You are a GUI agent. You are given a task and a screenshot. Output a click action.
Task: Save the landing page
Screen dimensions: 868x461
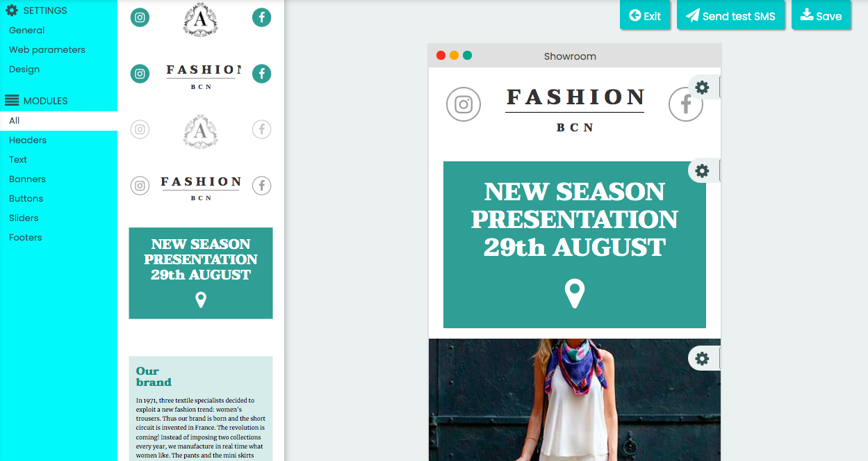click(x=821, y=16)
